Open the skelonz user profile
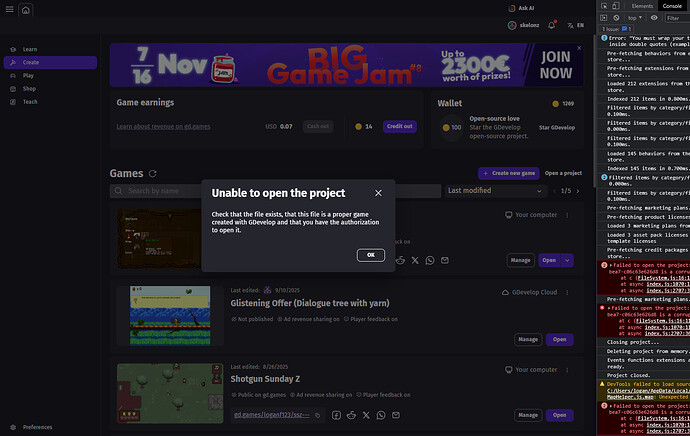The image size is (690, 436). click(x=523, y=26)
